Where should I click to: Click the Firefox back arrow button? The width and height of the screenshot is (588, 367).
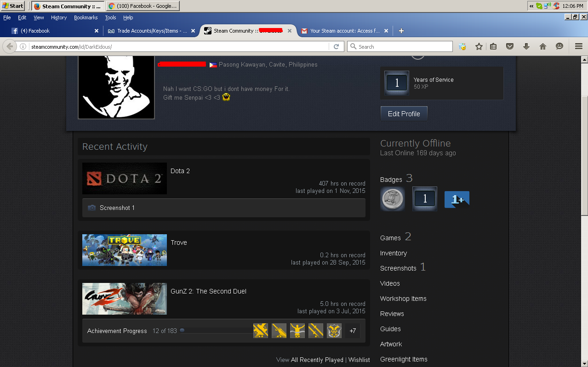click(10, 46)
